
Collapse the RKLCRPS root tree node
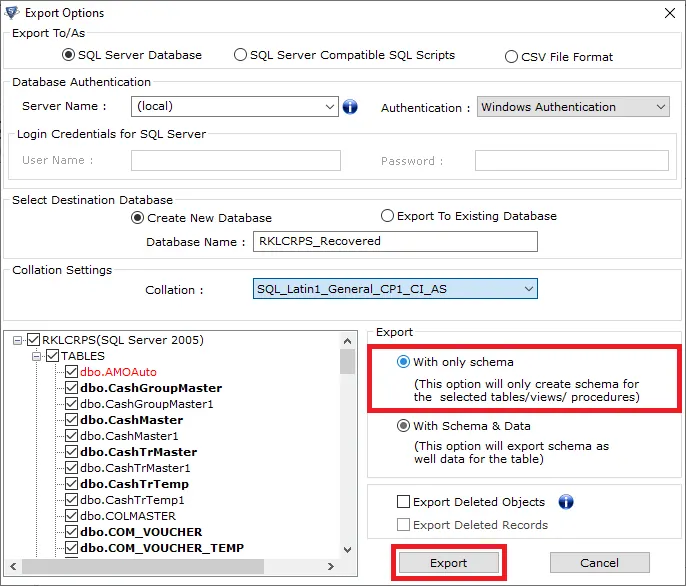click(19, 340)
